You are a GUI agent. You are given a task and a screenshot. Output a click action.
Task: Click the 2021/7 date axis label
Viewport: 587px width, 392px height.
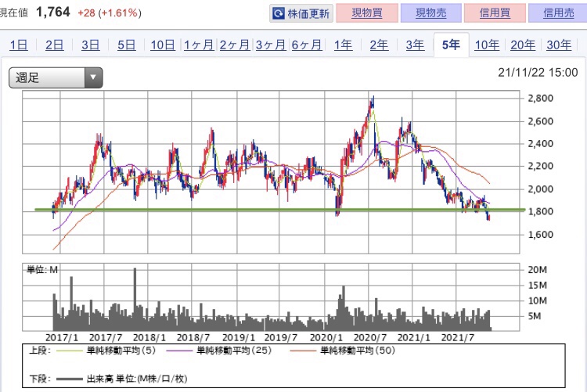458,338
